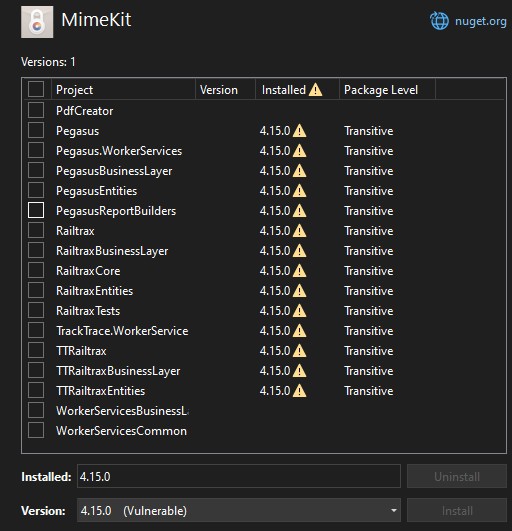The width and height of the screenshot is (512, 531).
Task: Click warning icon beside PegasusReportBuilders version
Action: pos(299,211)
